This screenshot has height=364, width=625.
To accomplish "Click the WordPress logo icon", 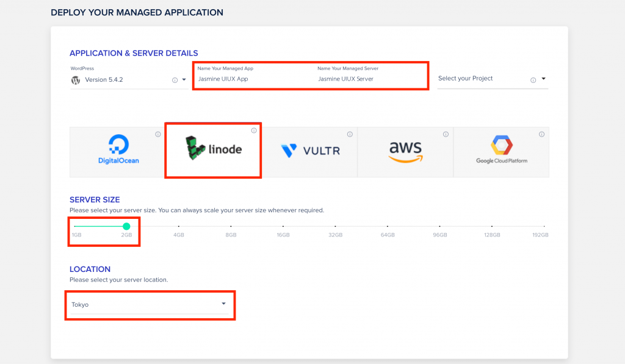I will click(x=76, y=80).
